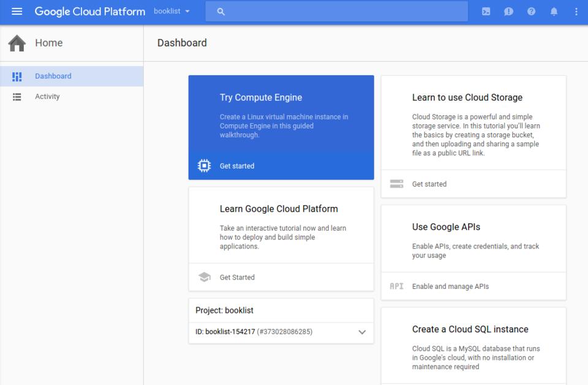588x385 pixels.
Task: Activate Cloud Shell terminal icon
Action: (486, 12)
